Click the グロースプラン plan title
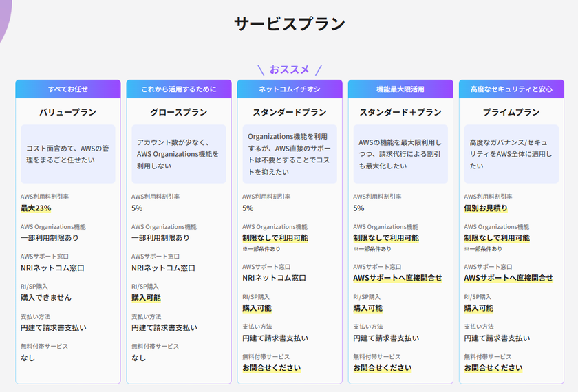Screen dimensions: 578x392 [x=178, y=112]
